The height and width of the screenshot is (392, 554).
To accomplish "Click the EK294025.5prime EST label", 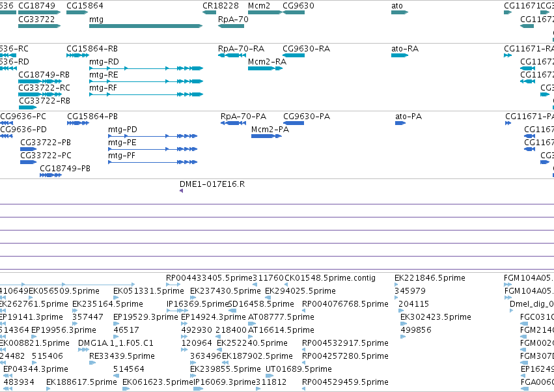I will (300, 291).
